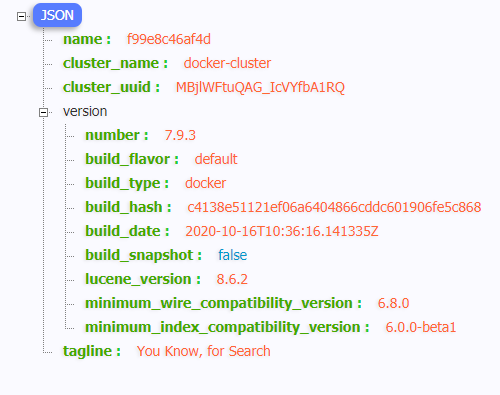Screen dimensions: 500x395
Task: Collapse the version node
Action: click(43, 112)
